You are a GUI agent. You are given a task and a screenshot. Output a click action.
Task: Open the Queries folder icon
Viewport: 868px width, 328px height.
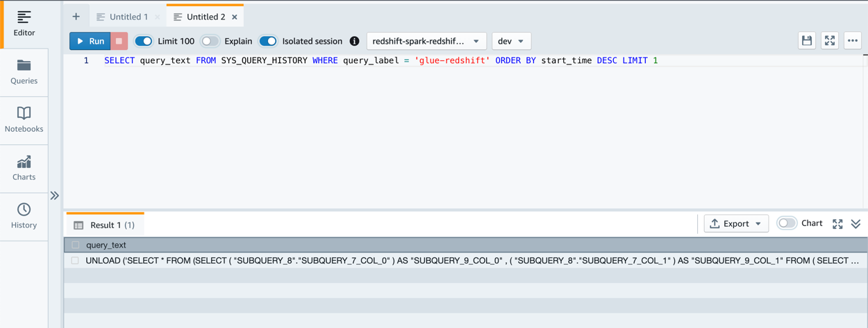24,66
